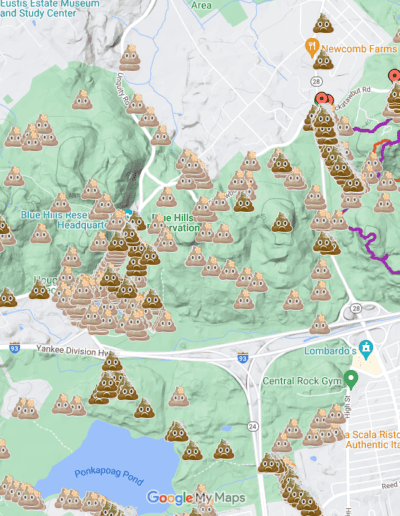Select poop marker above Newcomb Farms

coord(323,23)
